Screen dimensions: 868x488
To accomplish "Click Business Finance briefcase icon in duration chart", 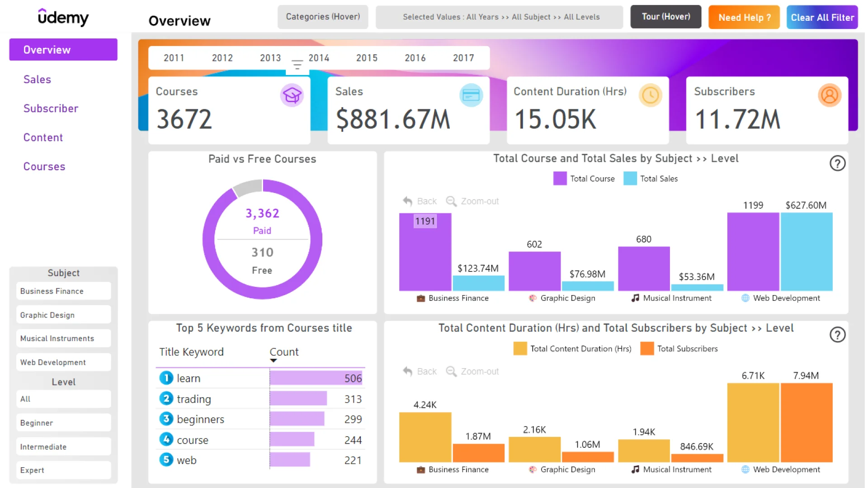I will pyautogui.click(x=420, y=469).
